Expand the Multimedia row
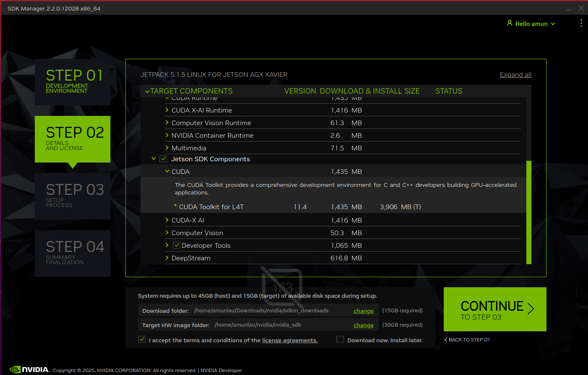 coord(167,148)
